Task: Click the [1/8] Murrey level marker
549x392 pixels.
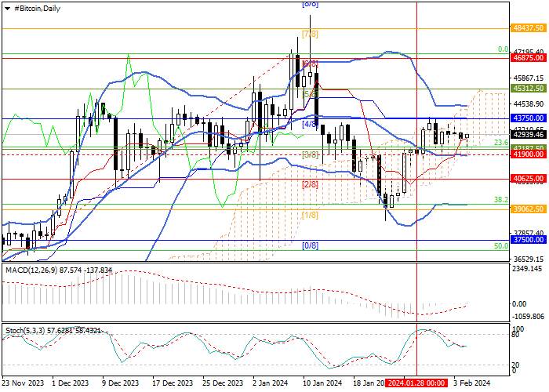Action: 310,215
